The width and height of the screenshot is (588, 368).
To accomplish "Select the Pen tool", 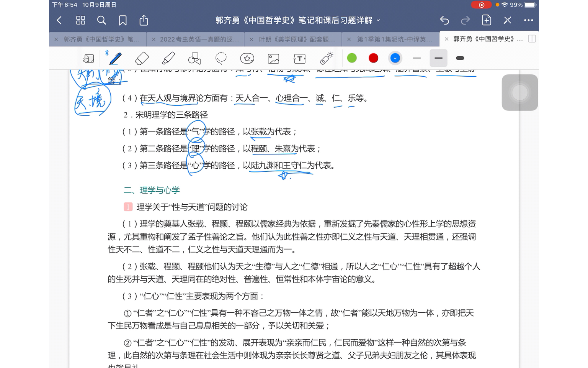I will [x=115, y=58].
